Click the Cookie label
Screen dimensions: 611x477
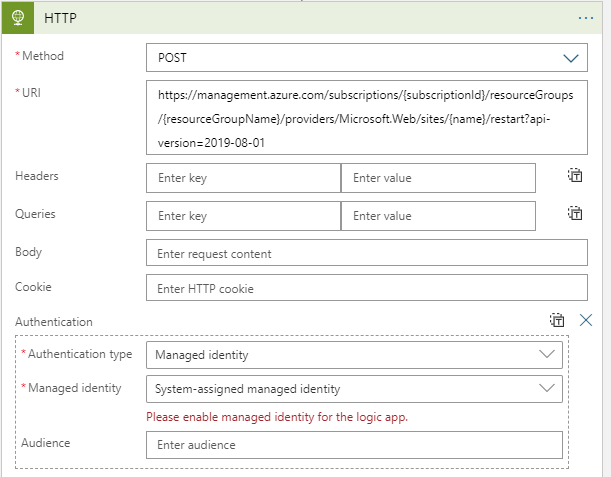pyautogui.click(x=33, y=287)
